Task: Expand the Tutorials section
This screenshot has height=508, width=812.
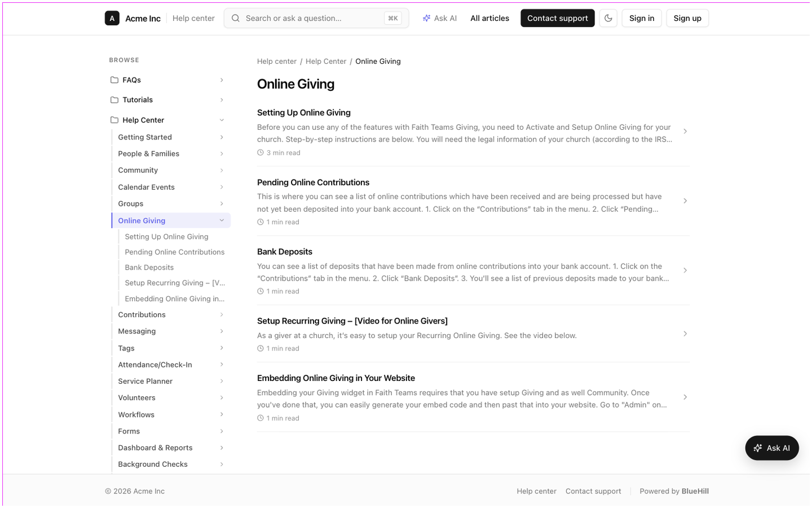Action: click(222, 100)
